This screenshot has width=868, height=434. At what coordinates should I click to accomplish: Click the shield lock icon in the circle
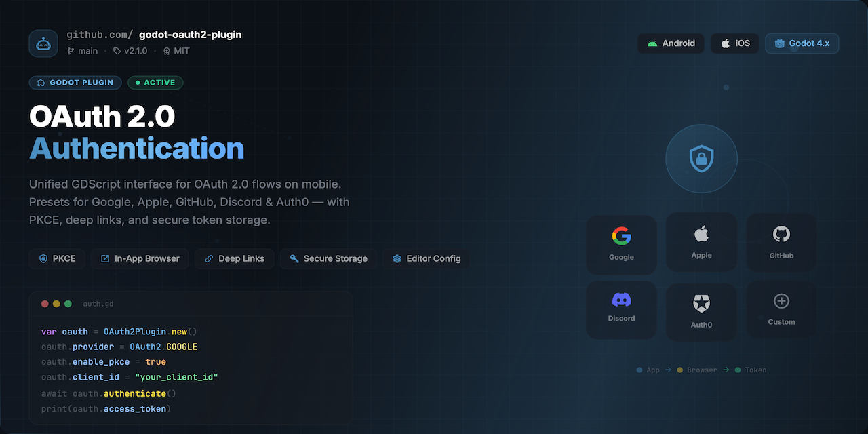701,159
